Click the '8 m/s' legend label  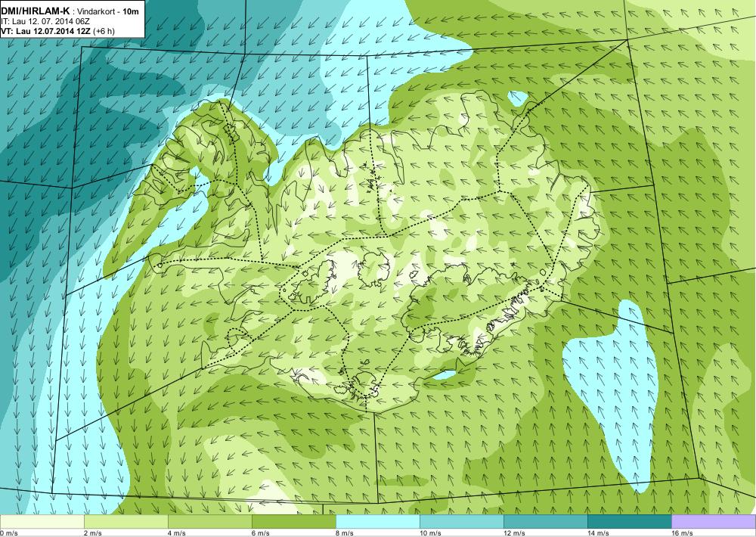[x=345, y=533]
